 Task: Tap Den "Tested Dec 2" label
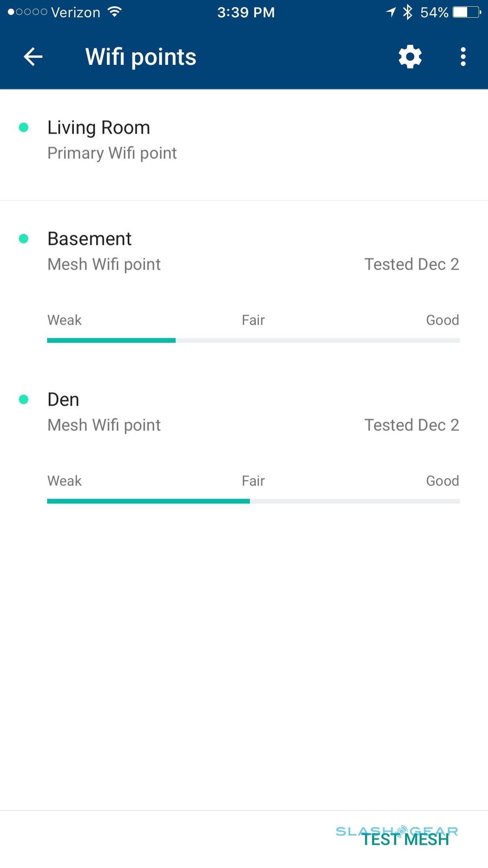pos(411,425)
